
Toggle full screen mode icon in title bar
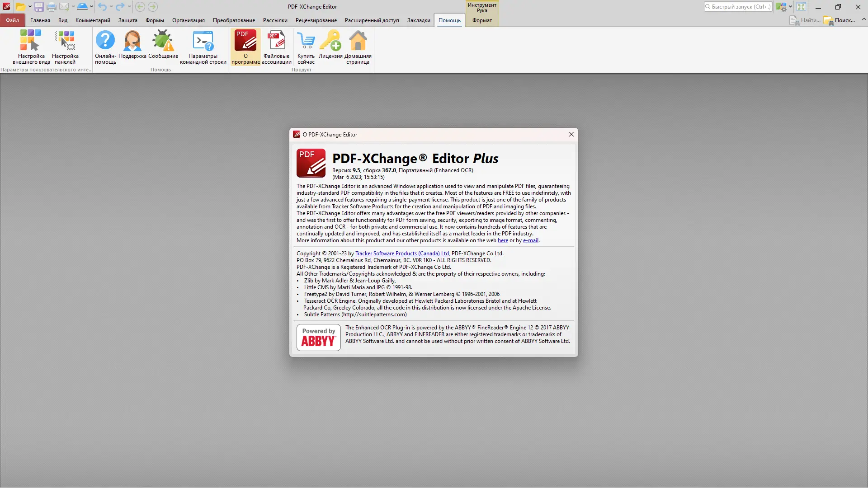click(801, 7)
